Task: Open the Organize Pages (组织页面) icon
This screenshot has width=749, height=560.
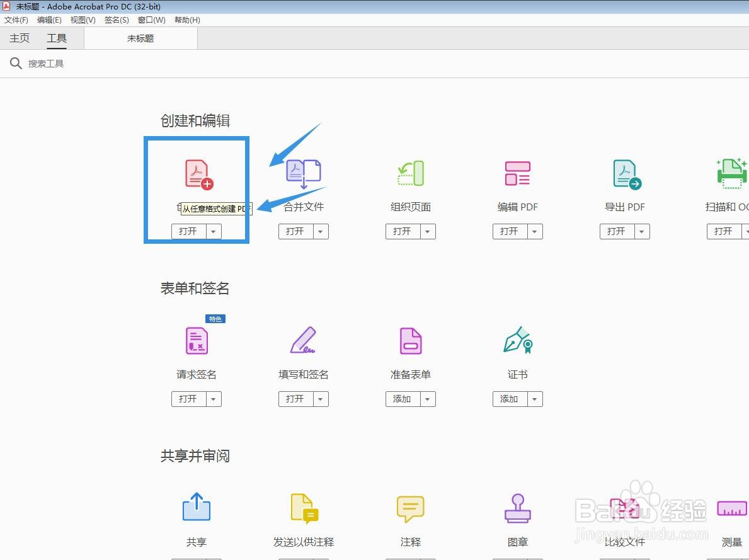Action: pyautogui.click(x=411, y=173)
